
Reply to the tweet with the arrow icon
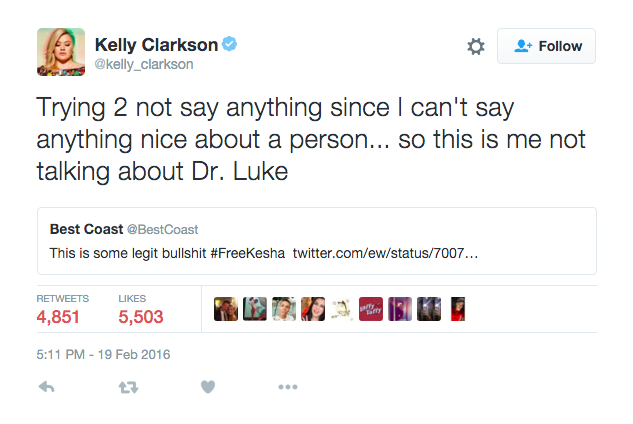46,387
